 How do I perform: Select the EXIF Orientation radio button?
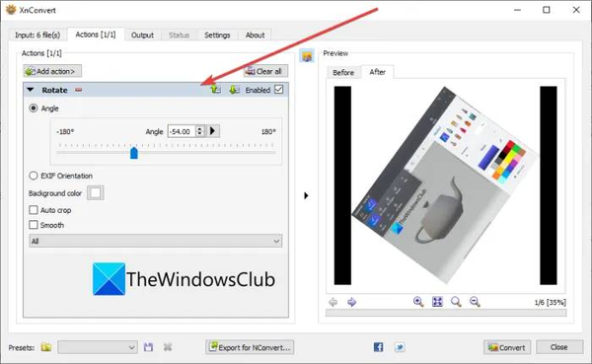34,176
